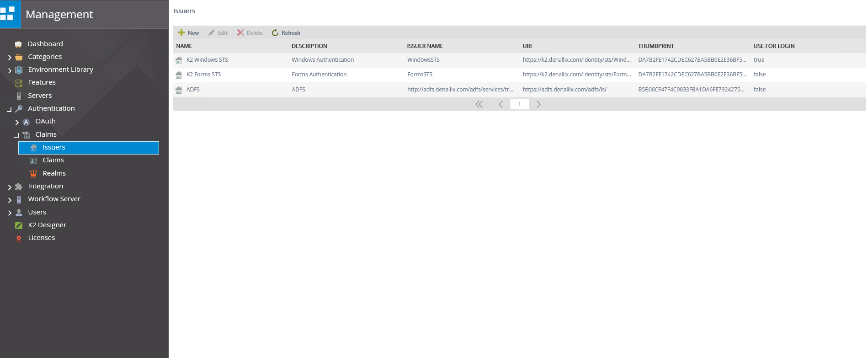Click the row icon for K2 Windows STS
The width and height of the screenshot is (868, 358).
pyautogui.click(x=179, y=60)
